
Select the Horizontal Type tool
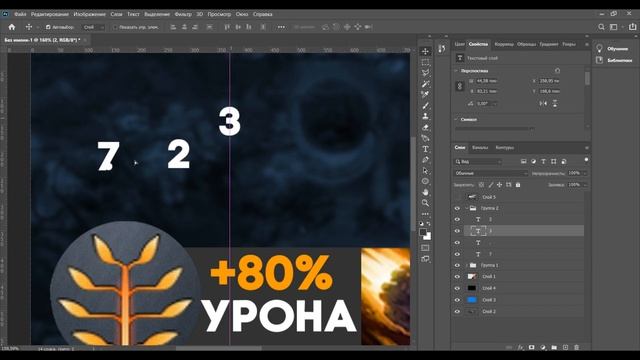pos(425,149)
